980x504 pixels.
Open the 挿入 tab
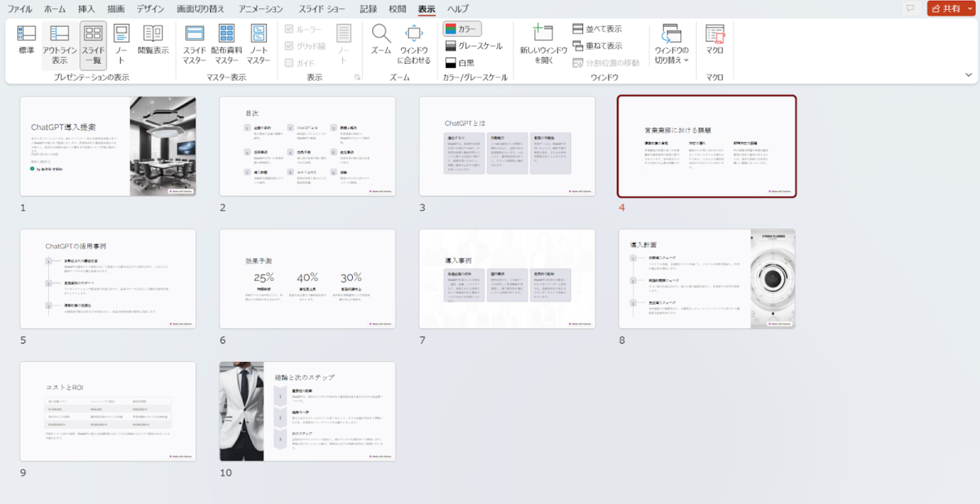(x=87, y=8)
